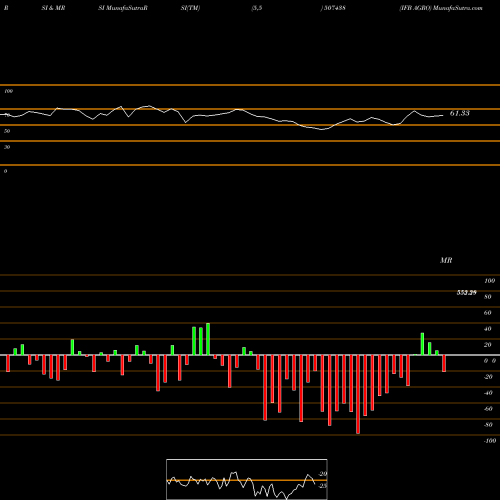This screenshot has width=500, height=500.
Task: Click the tallest green bar in MR histogram
Action: click(x=208, y=339)
